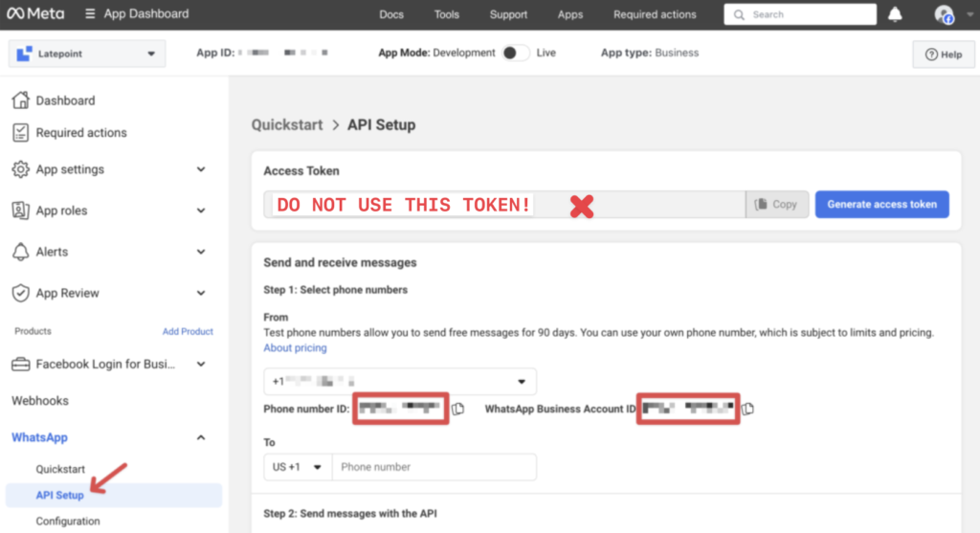Click the App Dashboard title text
Viewport: 980px width, 533px height.
pos(146,13)
